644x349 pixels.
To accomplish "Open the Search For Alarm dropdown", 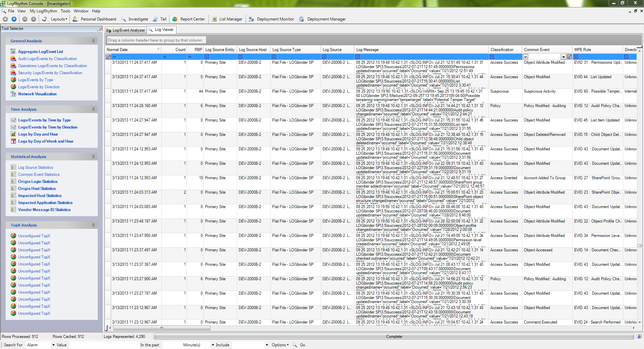I will pos(53,345).
